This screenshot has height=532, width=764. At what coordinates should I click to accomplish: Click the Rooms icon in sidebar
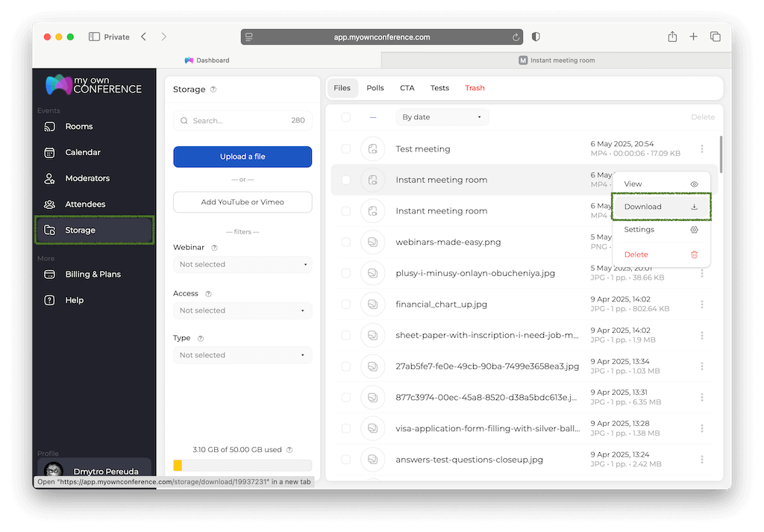(50, 127)
